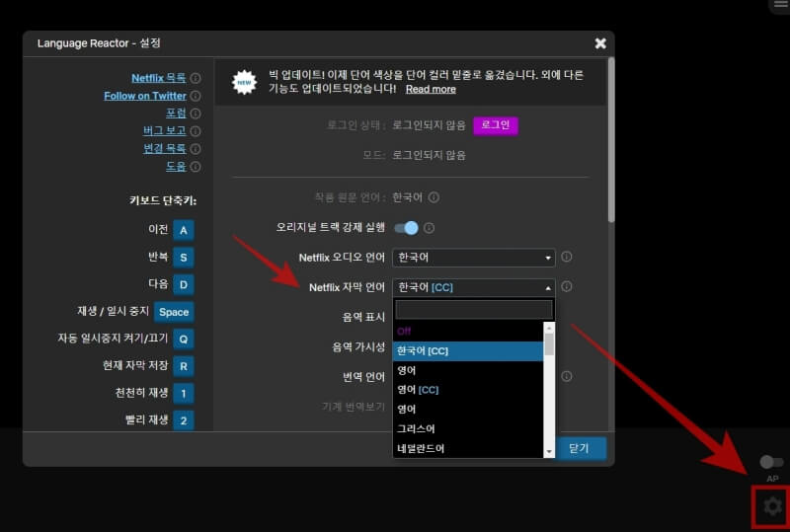Screen dimensions: 790x532
Task: Click the 1 key for 천천히 재생
Action: (x=184, y=394)
